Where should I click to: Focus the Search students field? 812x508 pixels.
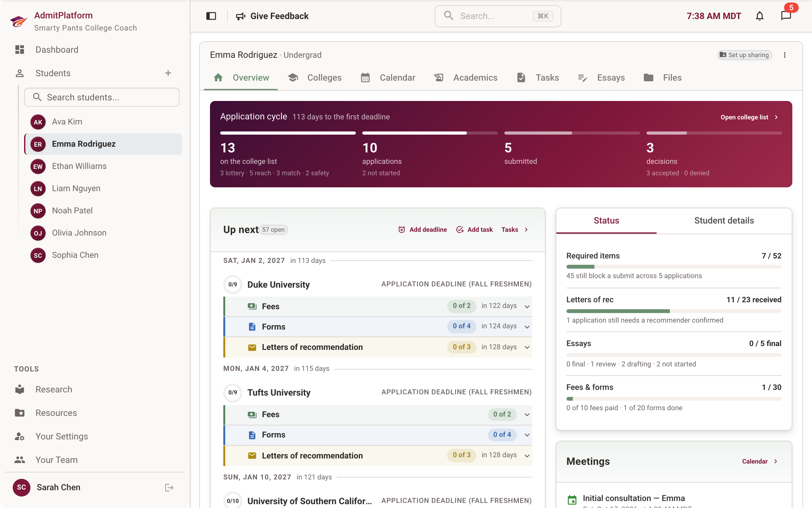102,97
